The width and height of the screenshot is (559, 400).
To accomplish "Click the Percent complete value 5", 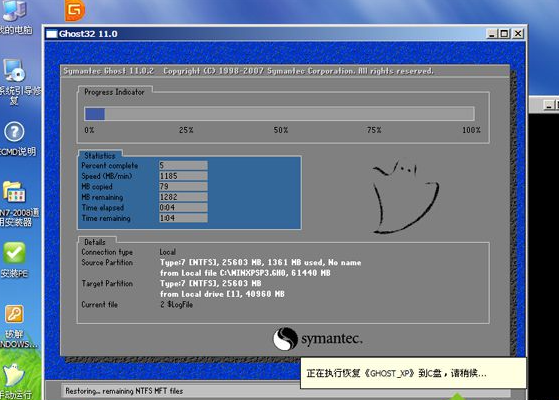I will point(183,165).
